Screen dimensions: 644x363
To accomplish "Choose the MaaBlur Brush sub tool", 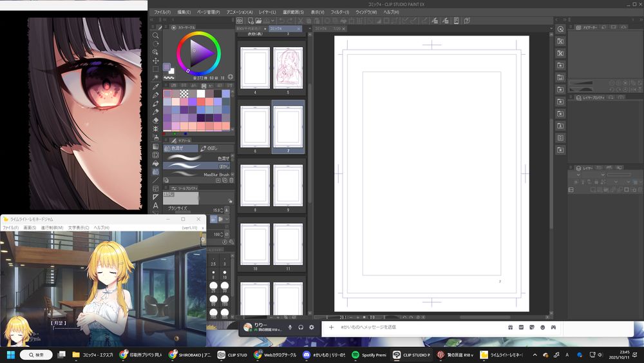I will coord(196,174).
